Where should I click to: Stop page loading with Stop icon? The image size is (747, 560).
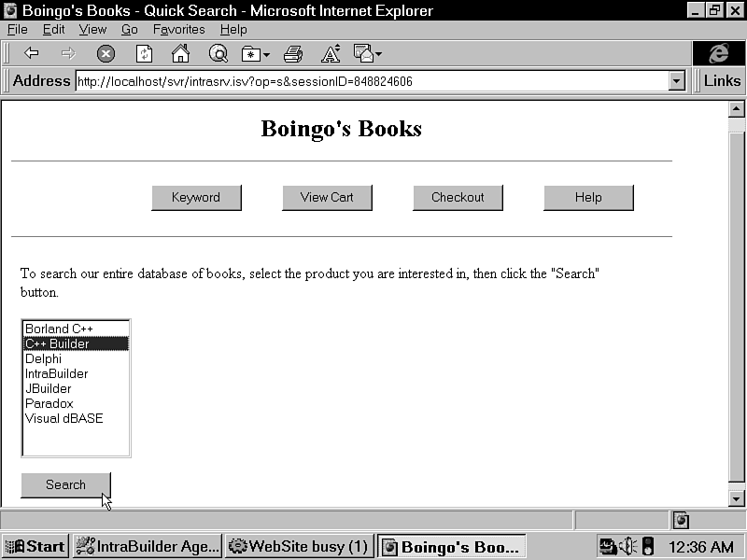point(106,53)
